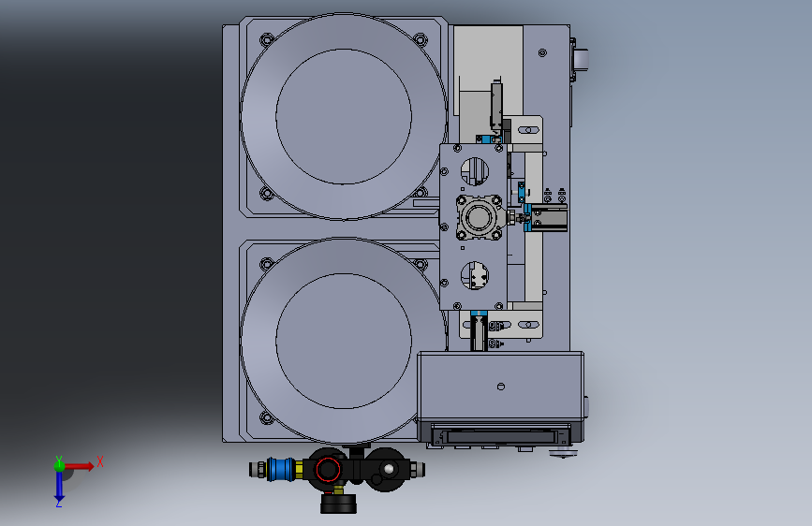Select the blue fitting on the regulator assembly

(x=280, y=469)
